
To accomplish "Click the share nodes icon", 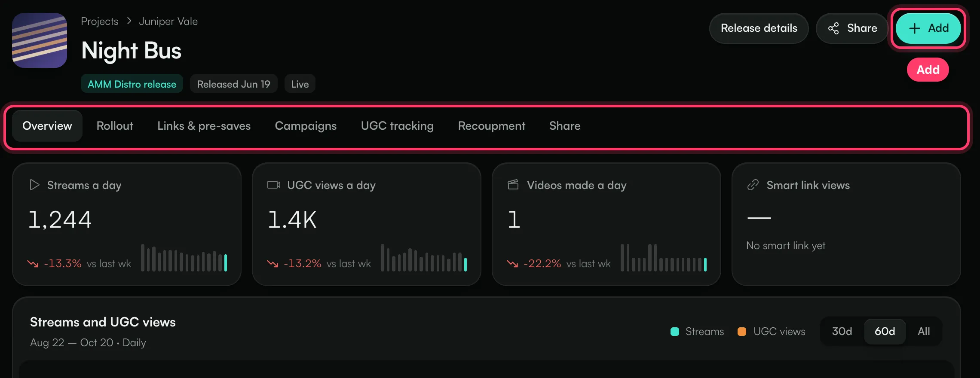I will pos(833,28).
